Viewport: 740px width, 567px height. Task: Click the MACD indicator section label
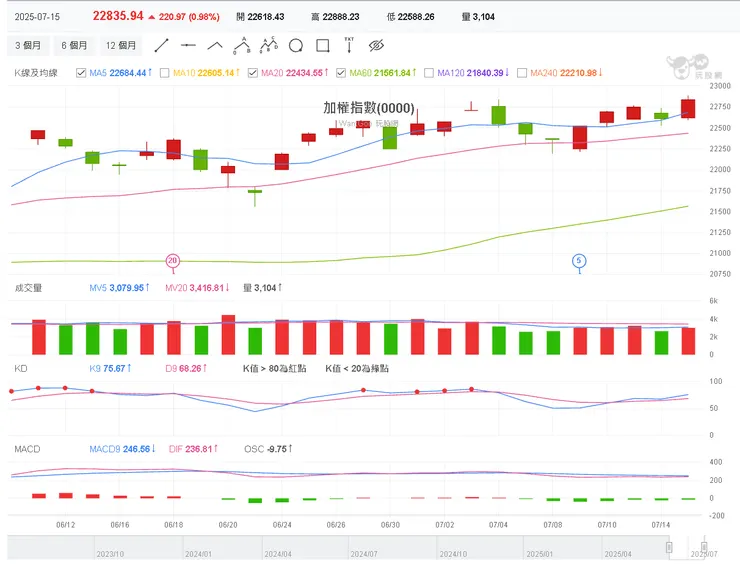(27, 449)
